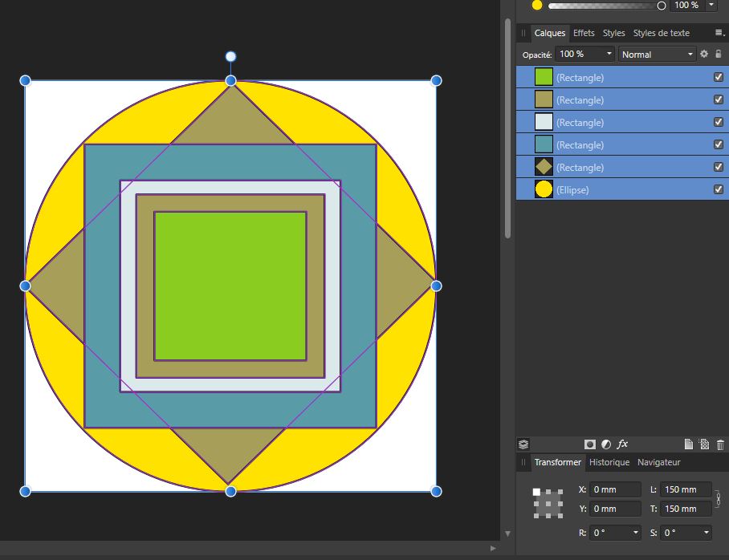Click the white (Rectangle) layer name
The height and width of the screenshot is (560, 729).
tap(580, 123)
